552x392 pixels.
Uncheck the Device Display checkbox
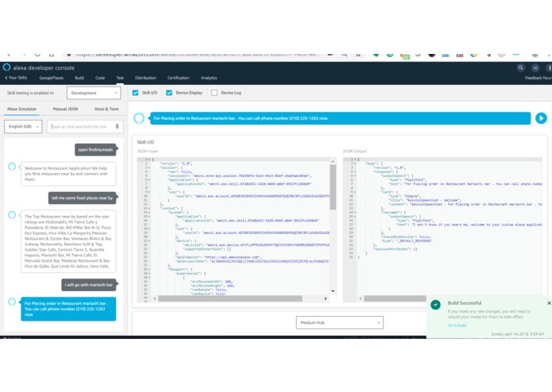point(169,93)
